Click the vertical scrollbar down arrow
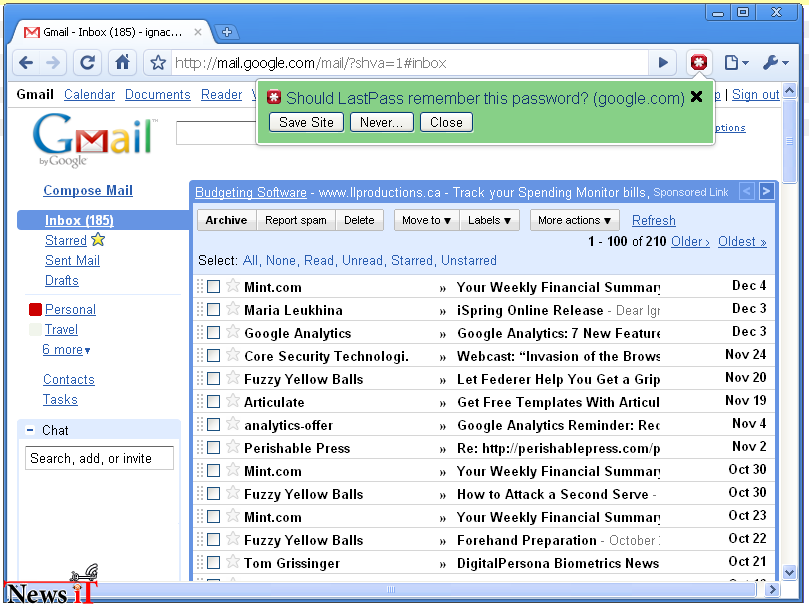This screenshot has width=809, height=607. (x=789, y=572)
